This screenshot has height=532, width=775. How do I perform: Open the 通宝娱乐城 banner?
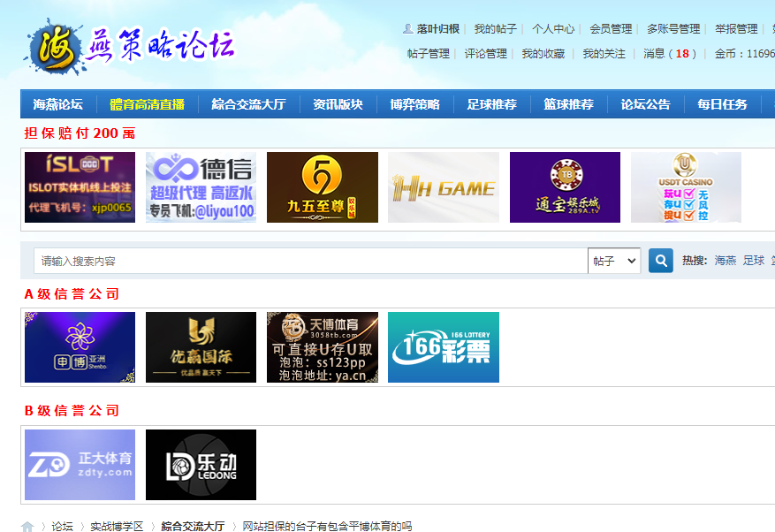click(x=565, y=187)
